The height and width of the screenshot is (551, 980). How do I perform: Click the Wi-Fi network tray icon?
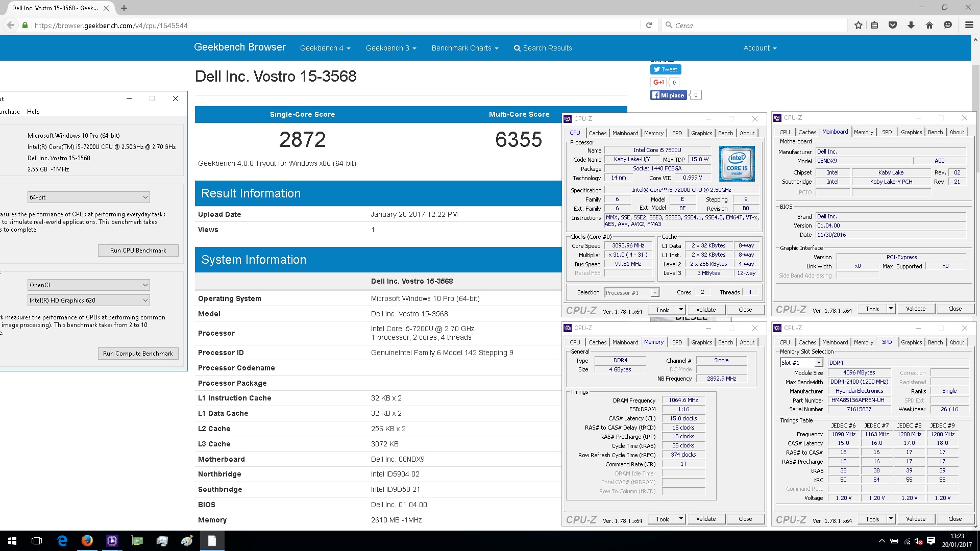click(906, 541)
